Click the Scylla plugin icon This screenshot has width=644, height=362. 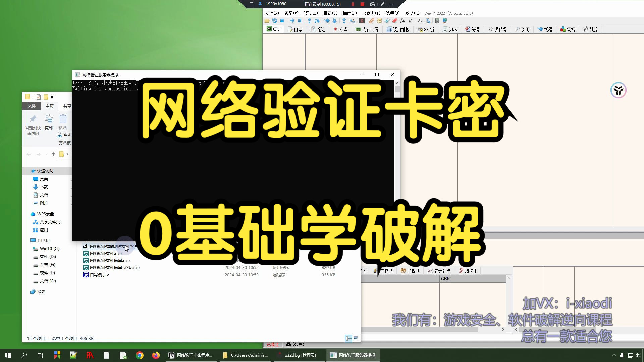(x=362, y=21)
